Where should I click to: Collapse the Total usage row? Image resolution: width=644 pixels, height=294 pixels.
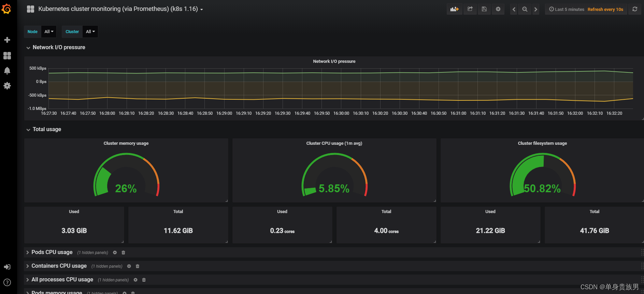(x=44, y=129)
